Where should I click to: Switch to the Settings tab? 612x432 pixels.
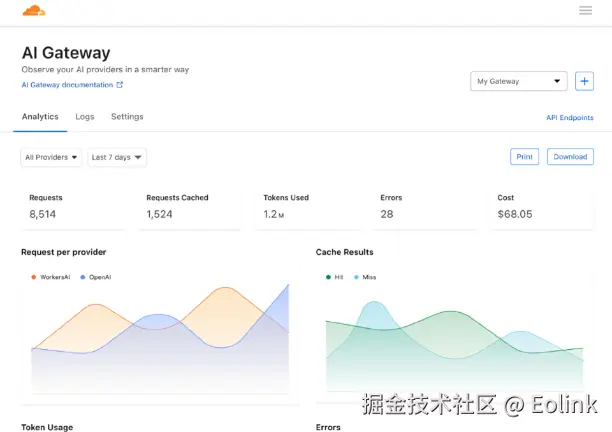coord(127,117)
